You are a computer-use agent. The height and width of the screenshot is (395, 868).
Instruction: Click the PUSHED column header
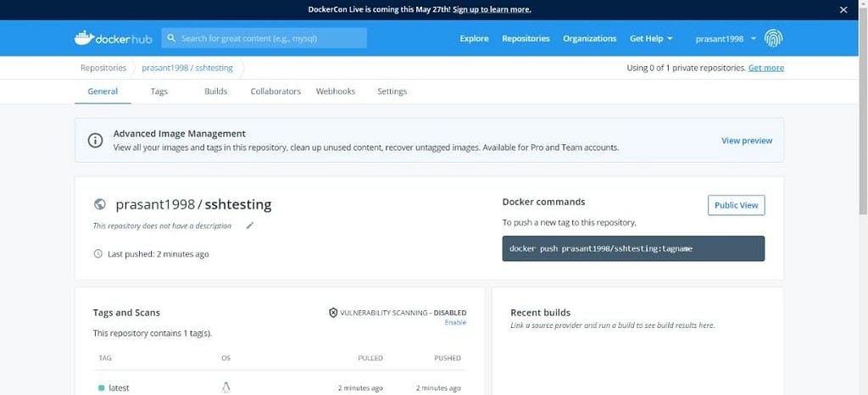pyautogui.click(x=448, y=358)
